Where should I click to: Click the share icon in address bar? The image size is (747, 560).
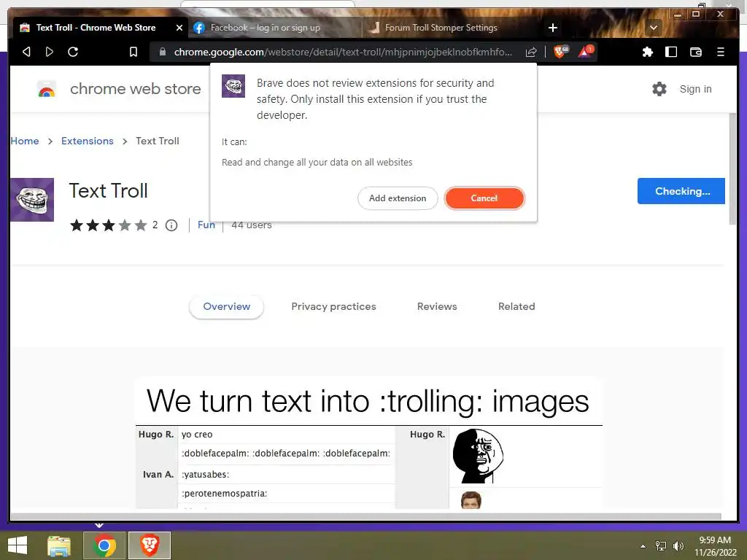(x=531, y=52)
